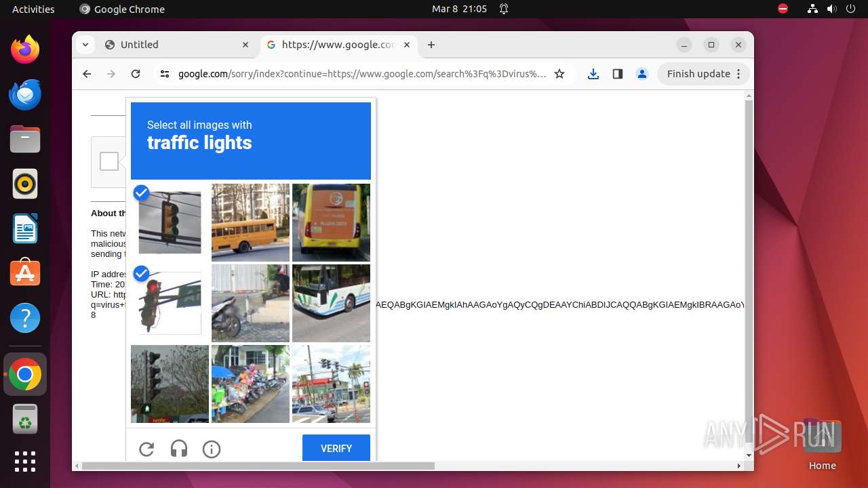Reload the page in Chrome
The width and height of the screenshot is (868, 488).
136,74
